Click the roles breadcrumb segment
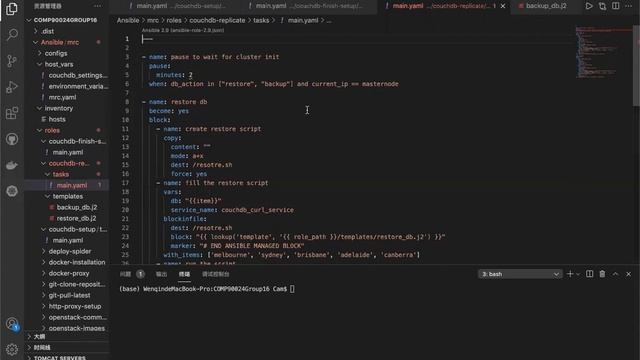The image size is (640, 360). pyautogui.click(x=174, y=20)
